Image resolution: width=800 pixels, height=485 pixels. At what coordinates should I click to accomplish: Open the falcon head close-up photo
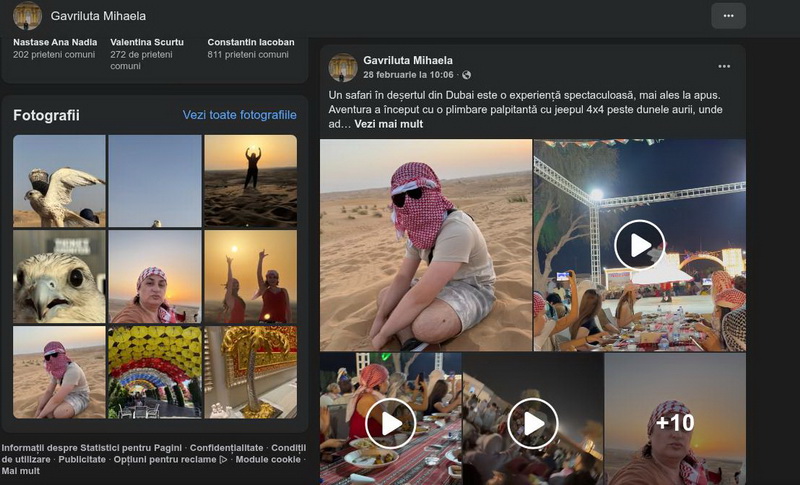[59, 276]
